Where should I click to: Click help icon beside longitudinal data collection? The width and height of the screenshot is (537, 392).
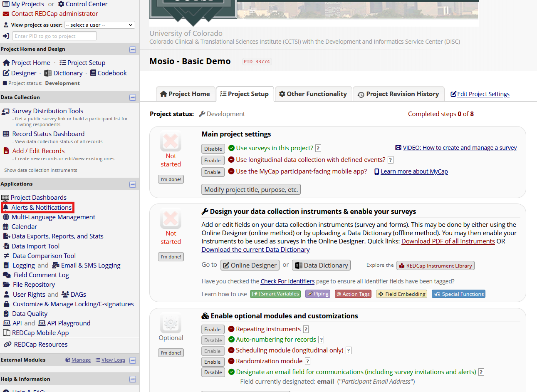(x=391, y=160)
